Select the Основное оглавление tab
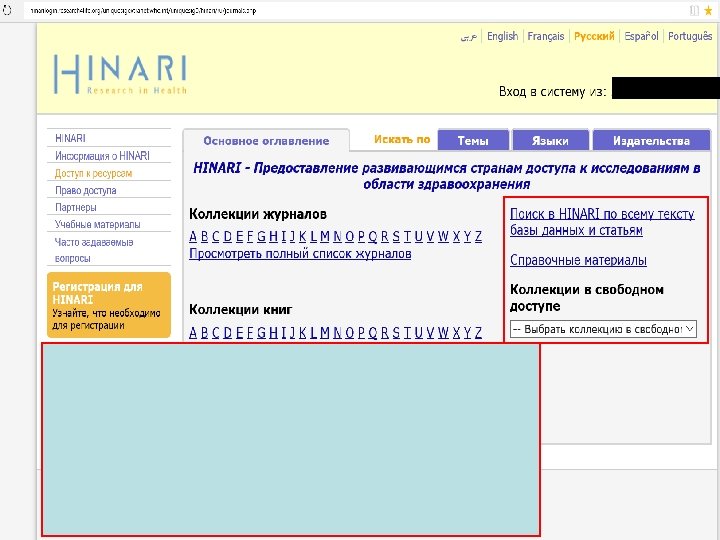 (266, 141)
